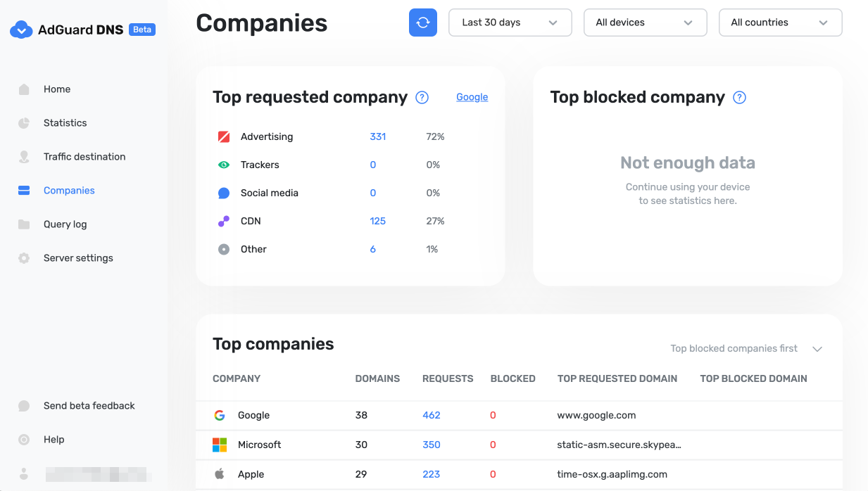Screen dimensions: 868x491
Task: Open the Help page
Action: tap(54, 440)
